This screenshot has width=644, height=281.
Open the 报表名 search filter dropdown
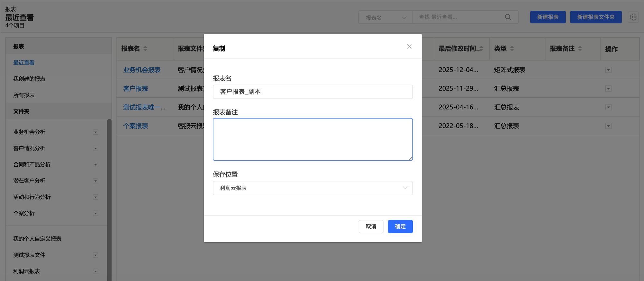pos(385,17)
